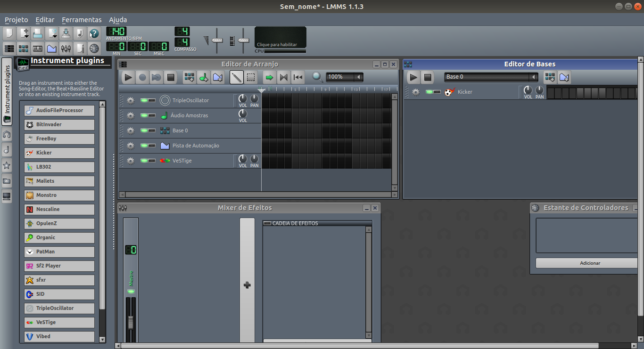Mute the Kicker track in Editor de Bases
This screenshot has width=644, height=349.
click(x=429, y=92)
